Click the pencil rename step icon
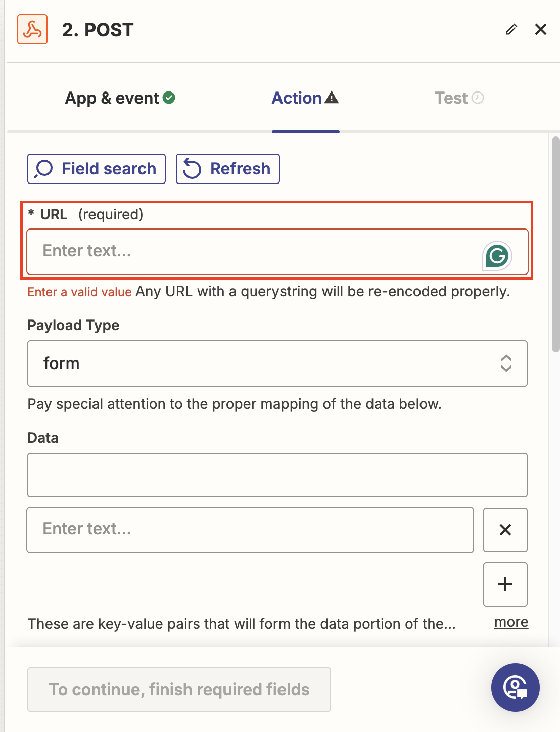 [511, 30]
